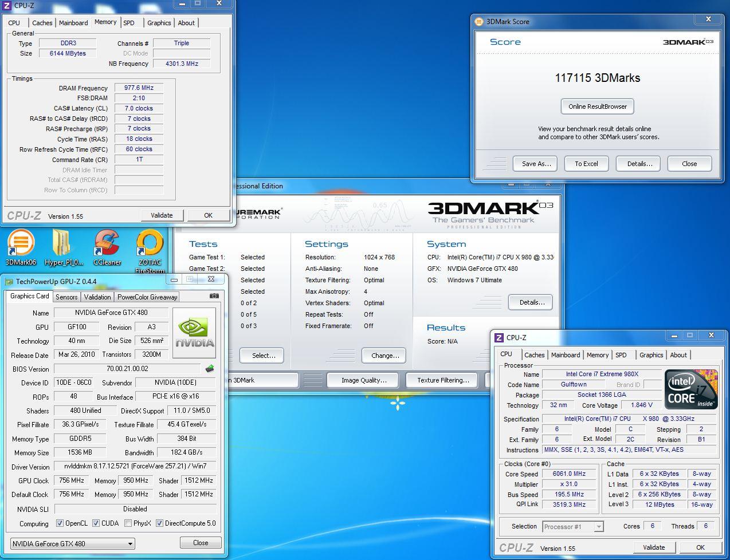Open the Sensors tab in GPU-Z
The height and width of the screenshot is (560, 730).
tap(66, 297)
